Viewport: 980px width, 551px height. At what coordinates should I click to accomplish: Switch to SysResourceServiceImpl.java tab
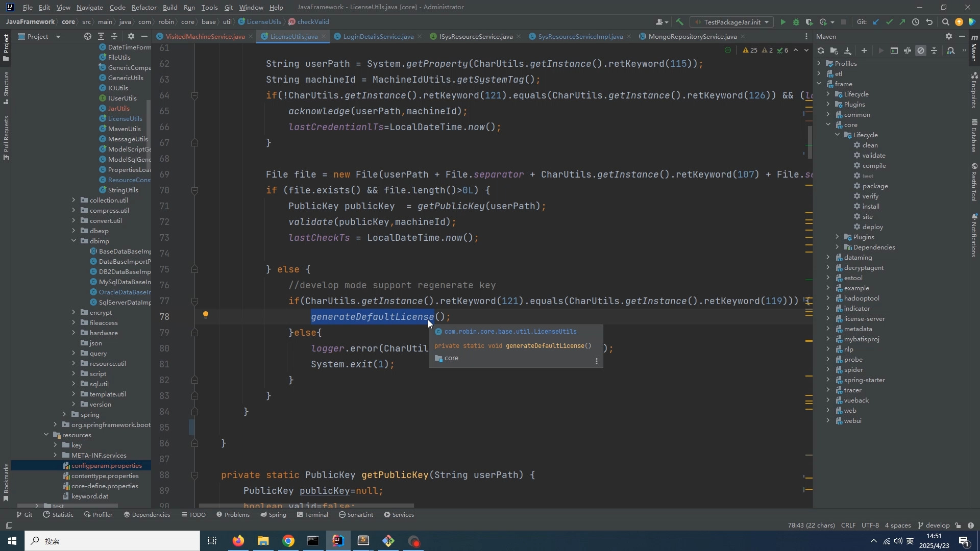click(x=580, y=36)
